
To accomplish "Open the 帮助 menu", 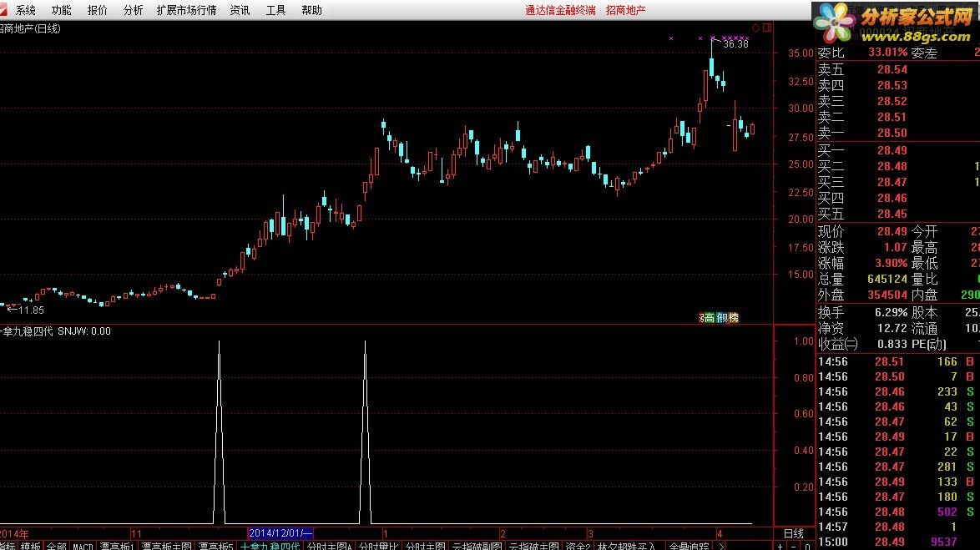I will [311, 10].
